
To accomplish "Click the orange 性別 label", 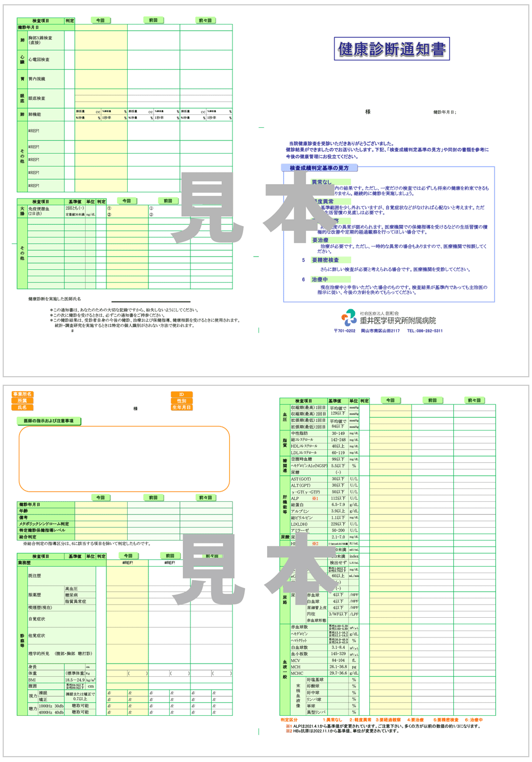I will click(181, 401).
